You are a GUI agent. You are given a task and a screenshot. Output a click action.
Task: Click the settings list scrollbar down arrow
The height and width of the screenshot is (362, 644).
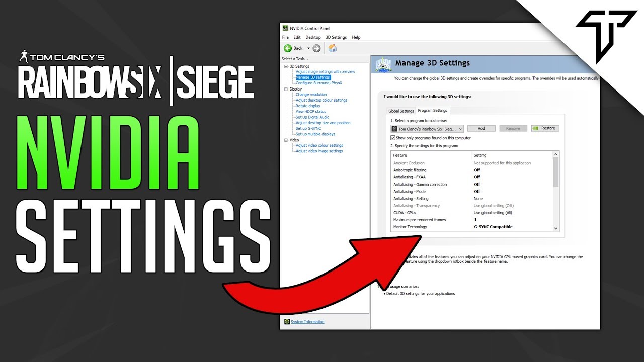[x=555, y=228]
